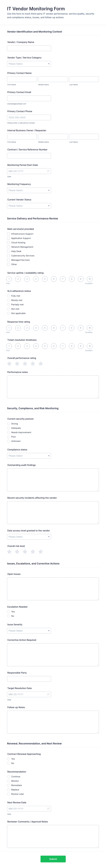Image resolution: width=105 pixels, height=868 pixels.
Task: Expand the Vendor Type / Service Category dropdown
Action: coord(29,64)
